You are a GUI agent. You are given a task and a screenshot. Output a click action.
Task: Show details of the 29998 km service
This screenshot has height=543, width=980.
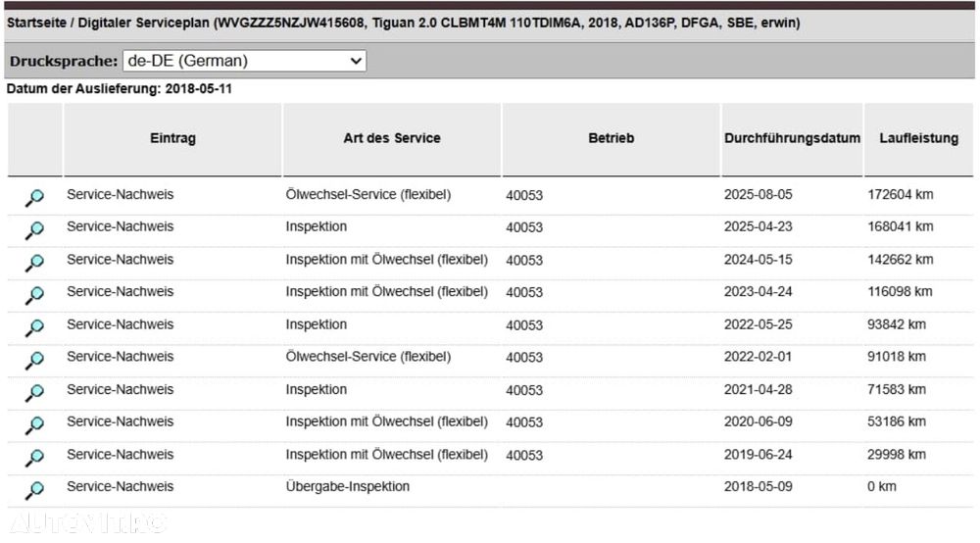tap(34, 457)
